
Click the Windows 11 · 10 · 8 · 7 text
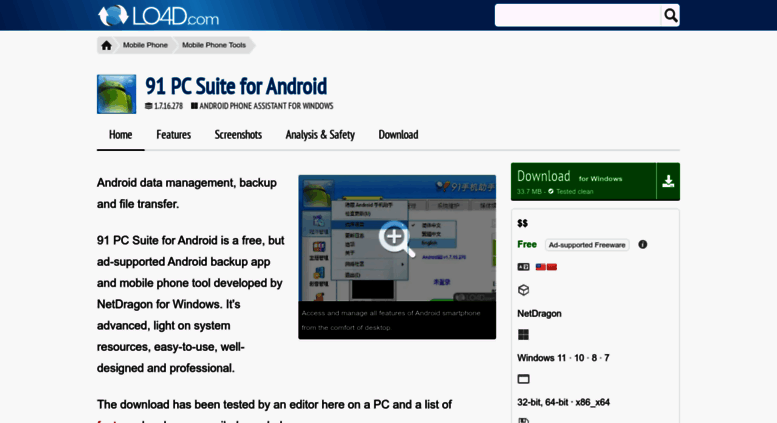point(563,358)
